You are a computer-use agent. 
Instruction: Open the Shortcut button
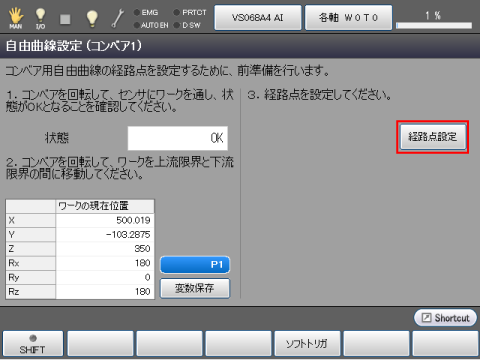[x=445, y=318]
